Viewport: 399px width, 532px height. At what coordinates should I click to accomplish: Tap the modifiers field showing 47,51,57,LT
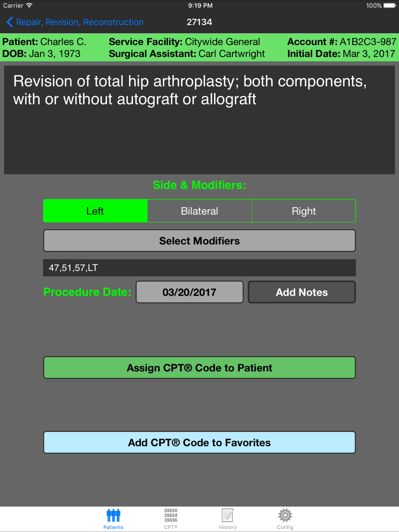199,268
